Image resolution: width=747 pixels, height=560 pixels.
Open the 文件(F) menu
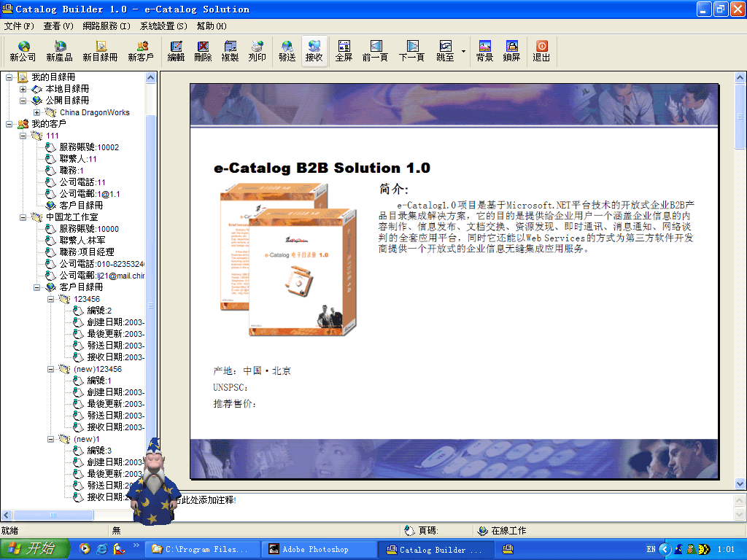click(x=19, y=26)
